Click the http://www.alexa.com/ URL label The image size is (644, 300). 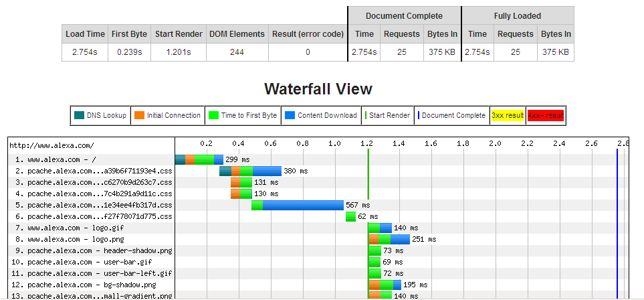pos(51,145)
